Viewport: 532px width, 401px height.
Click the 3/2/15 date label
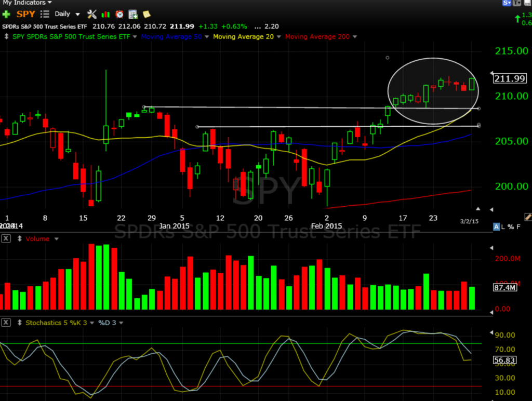tap(469, 221)
